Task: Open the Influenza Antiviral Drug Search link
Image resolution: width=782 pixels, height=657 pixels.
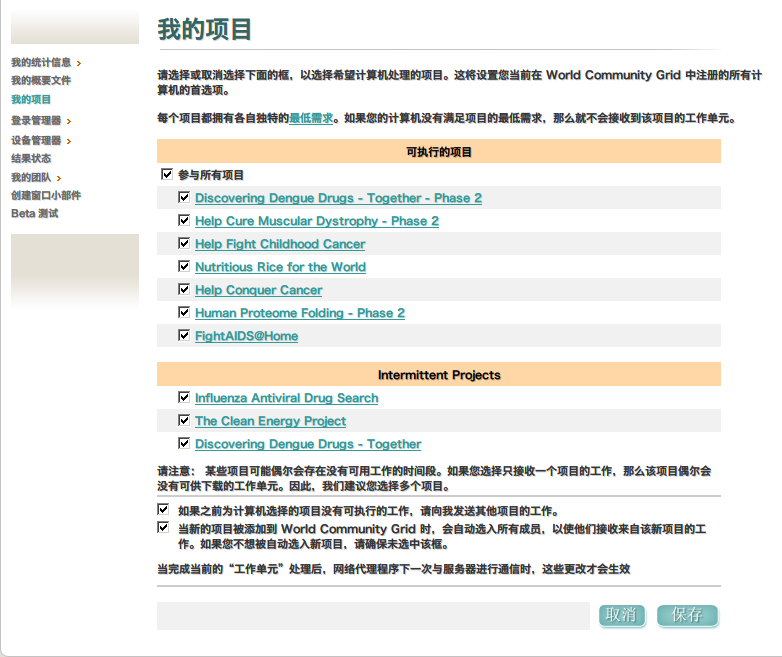Action: (286, 398)
